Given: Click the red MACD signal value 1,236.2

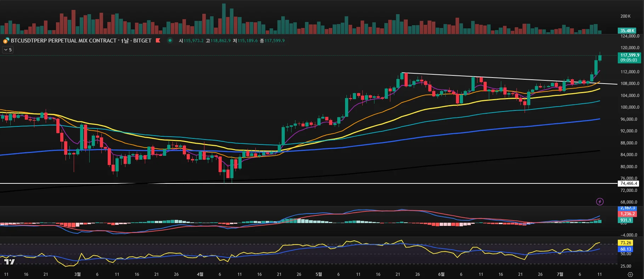Looking at the screenshot, I should (627, 214).
